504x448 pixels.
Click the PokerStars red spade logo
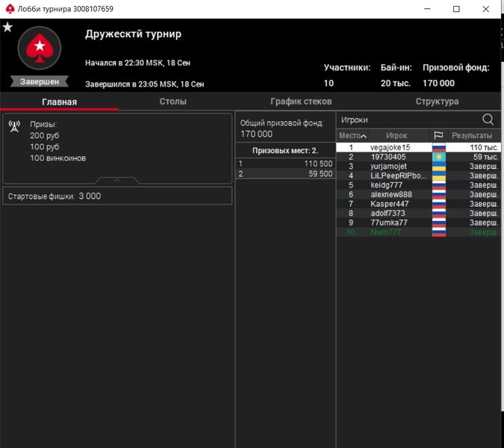click(x=38, y=50)
